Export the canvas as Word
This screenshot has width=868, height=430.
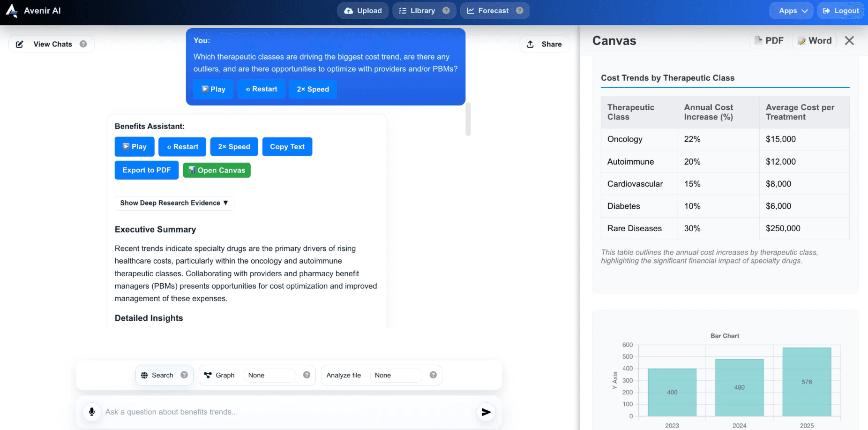click(815, 41)
